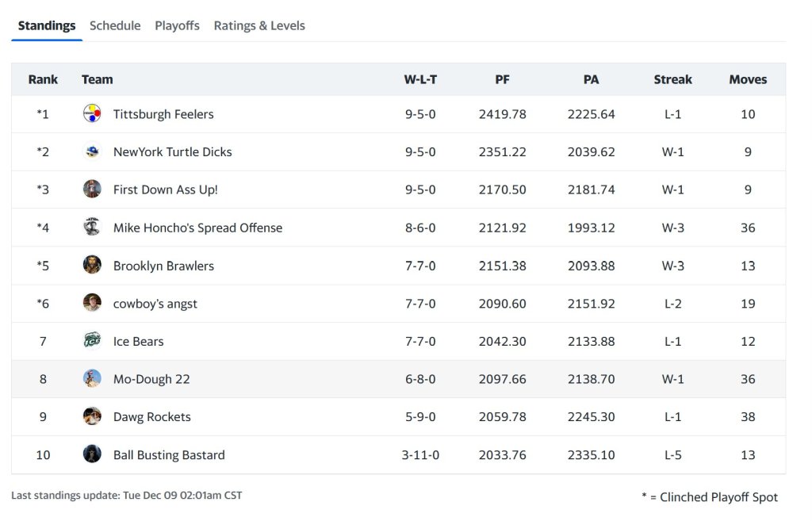Click the Tittsburgh Feelers team logo
Image resolution: width=812 pixels, height=521 pixels.
pyautogui.click(x=92, y=113)
